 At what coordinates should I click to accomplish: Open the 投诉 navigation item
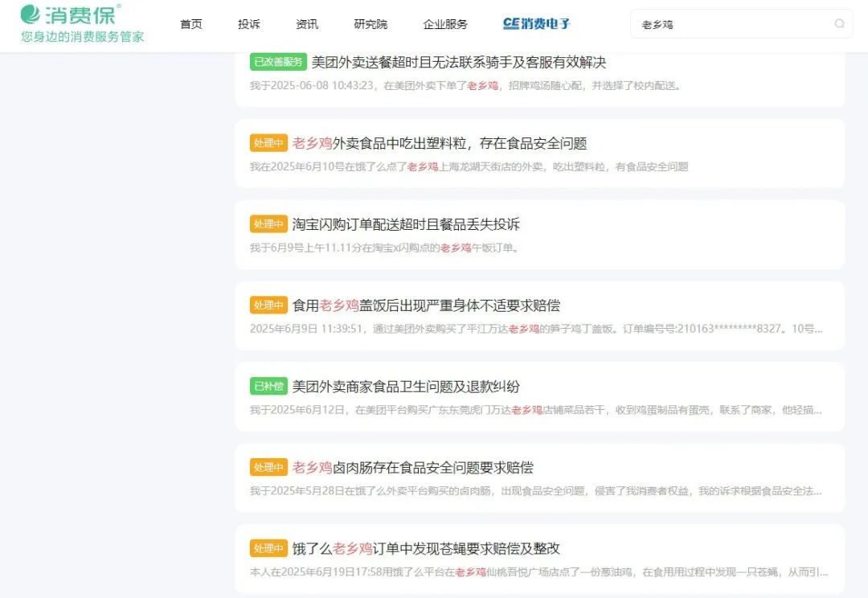[248, 24]
